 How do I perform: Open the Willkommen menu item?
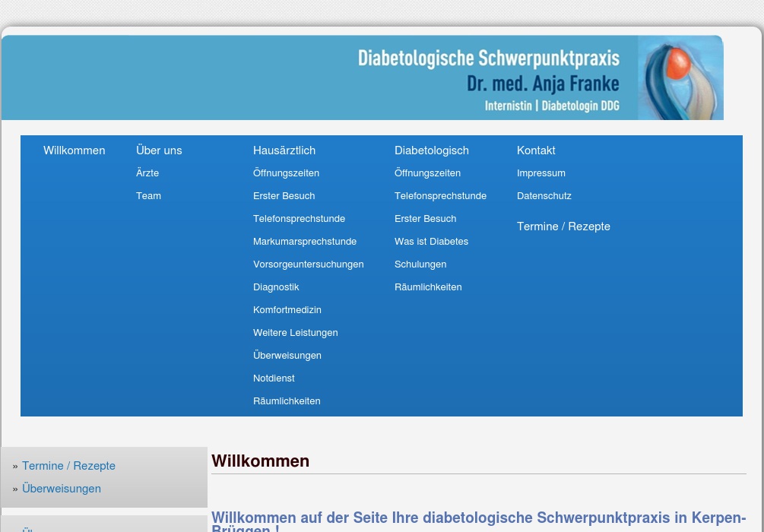tap(74, 150)
